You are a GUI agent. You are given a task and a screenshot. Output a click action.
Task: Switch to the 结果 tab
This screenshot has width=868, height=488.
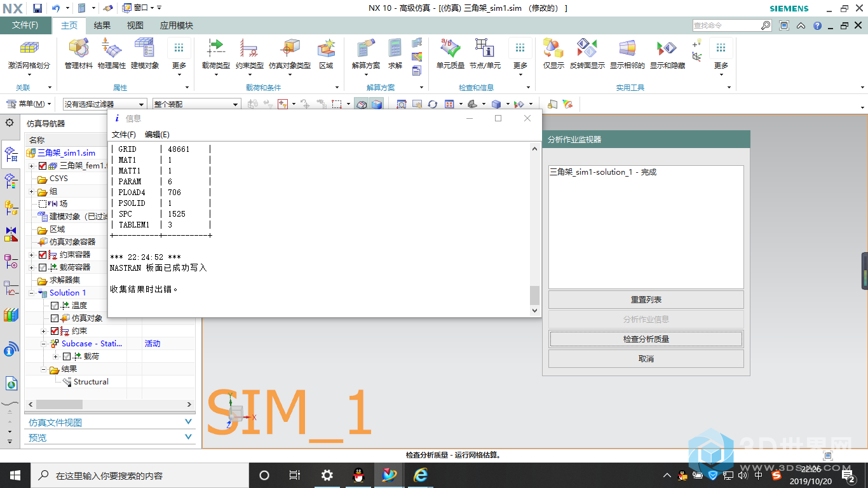point(102,25)
